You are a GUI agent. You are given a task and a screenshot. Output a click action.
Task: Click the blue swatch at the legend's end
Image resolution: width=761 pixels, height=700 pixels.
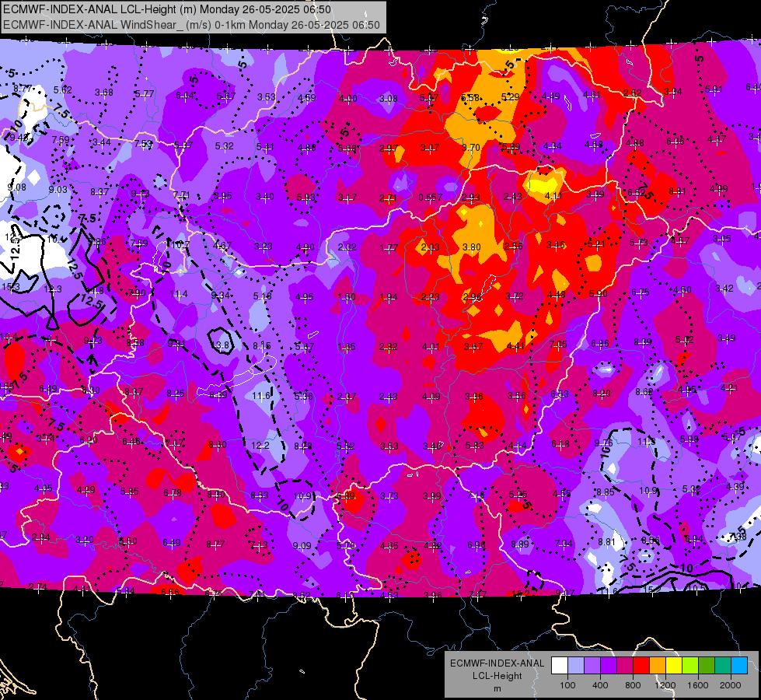(739, 666)
